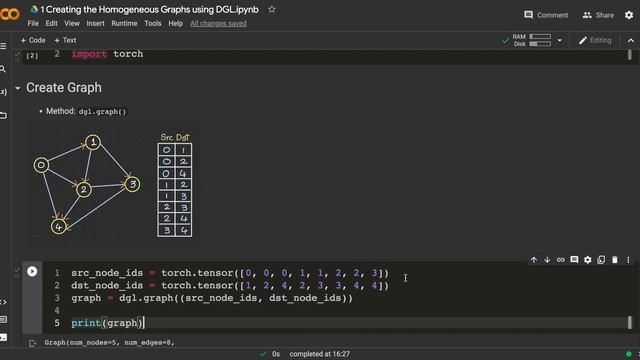Click the RAM and Disk usage indicator

(532, 40)
